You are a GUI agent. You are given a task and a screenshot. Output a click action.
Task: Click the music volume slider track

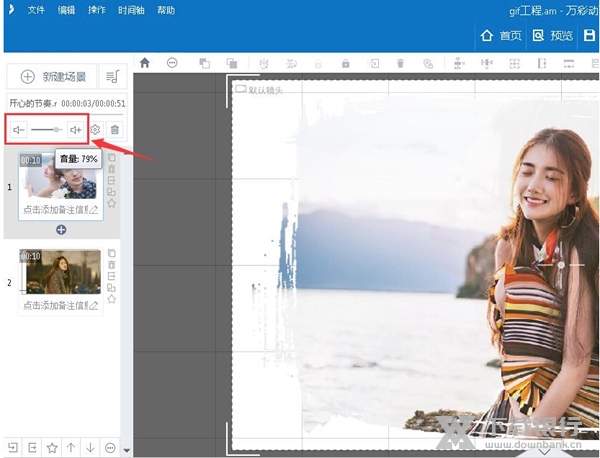[x=45, y=130]
